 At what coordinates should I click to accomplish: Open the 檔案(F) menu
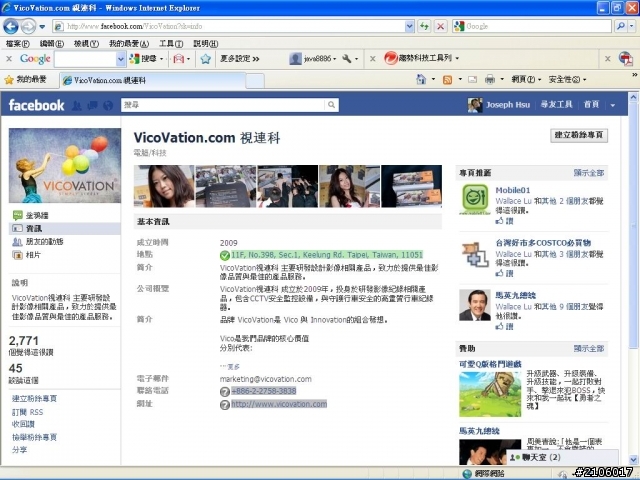pyautogui.click(x=18, y=43)
